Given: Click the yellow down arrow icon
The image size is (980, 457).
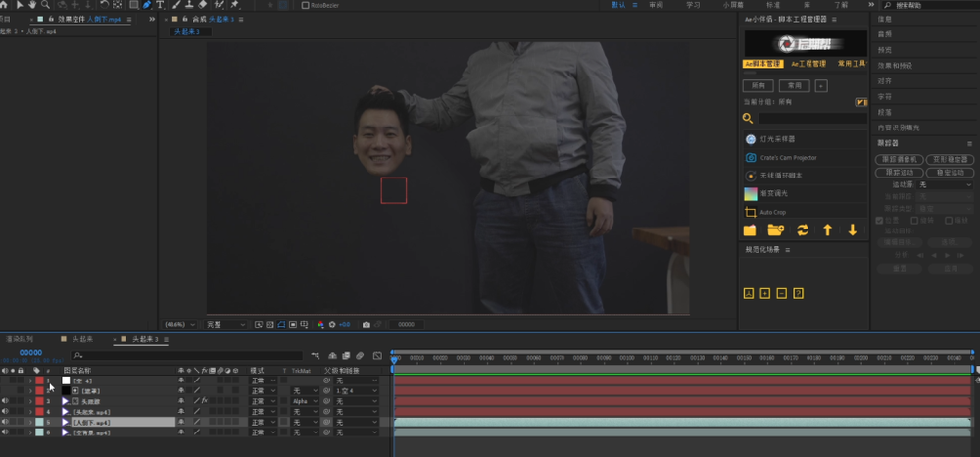Looking at the screenshot, I should click(853, 229).
